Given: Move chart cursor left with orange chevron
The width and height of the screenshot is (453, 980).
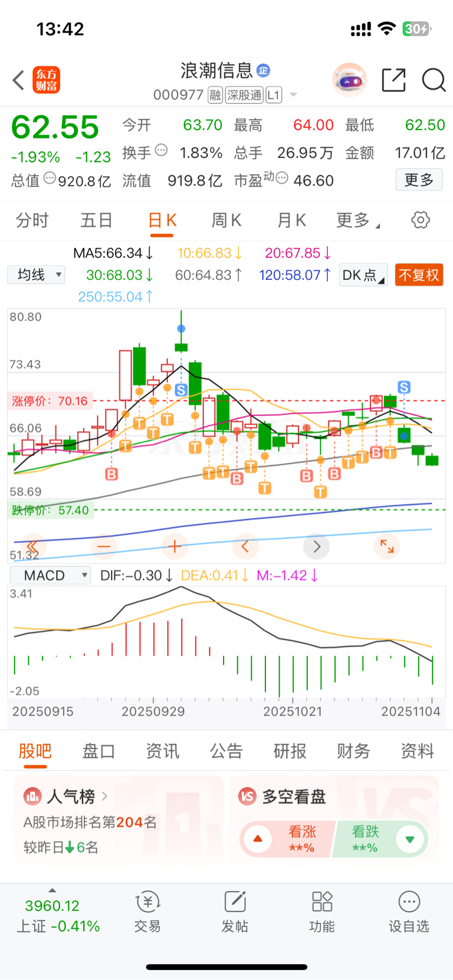Looking at the screenshot, I should tap(245, 546).
